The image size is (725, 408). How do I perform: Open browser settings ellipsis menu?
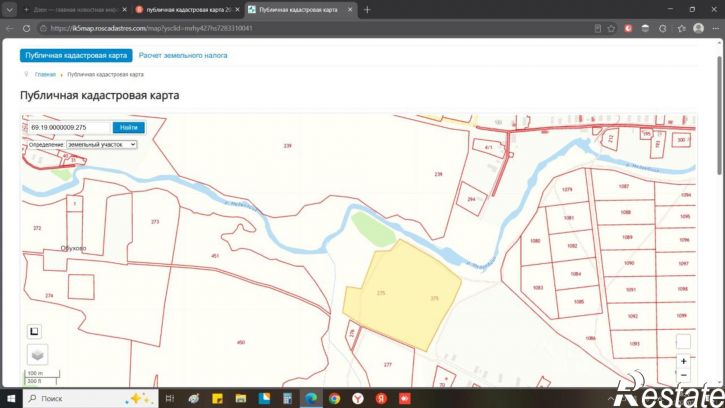click(x=715, y=28)
